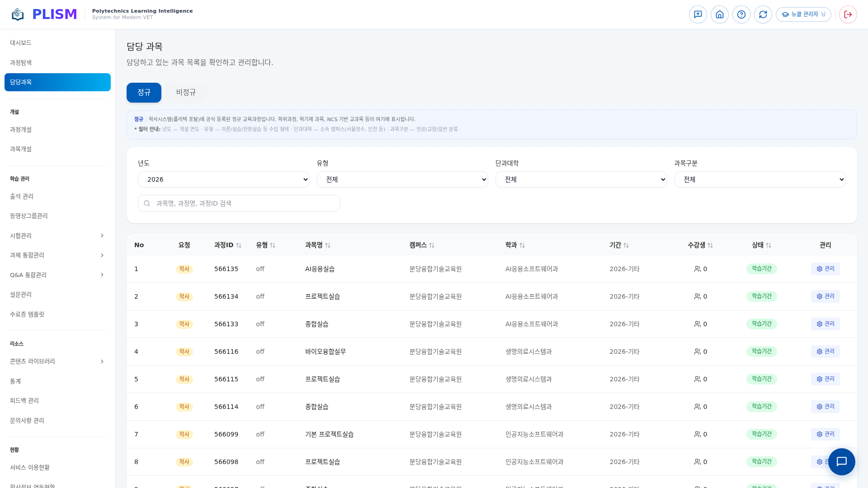Expand the 시험관리 sidebar section

point(57,235)
